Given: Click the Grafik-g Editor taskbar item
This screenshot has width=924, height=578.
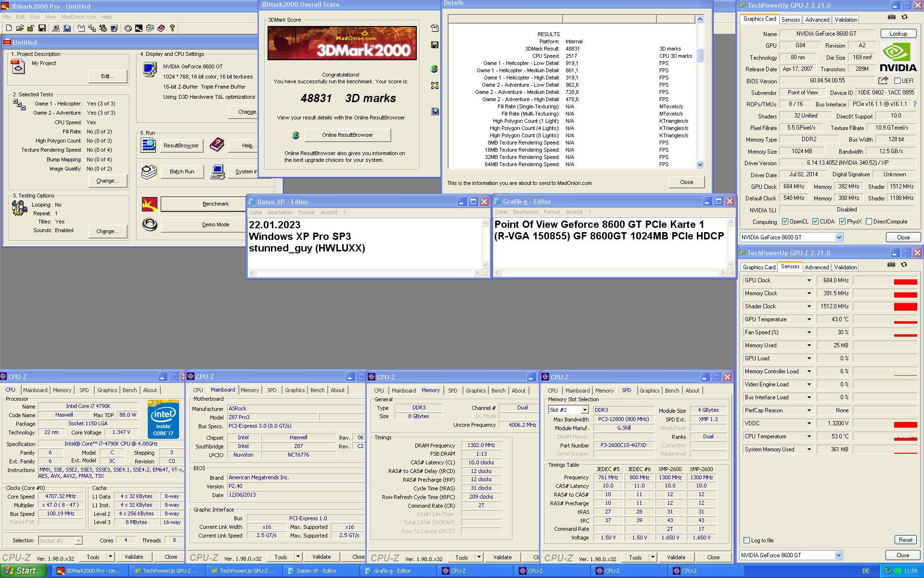Looking at the screenshot, I should 398,571.
